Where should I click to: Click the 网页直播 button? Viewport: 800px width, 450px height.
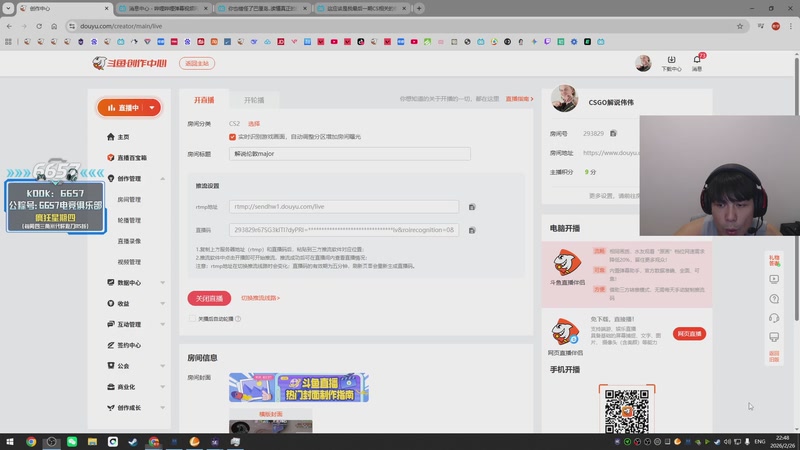pos(689,334)
